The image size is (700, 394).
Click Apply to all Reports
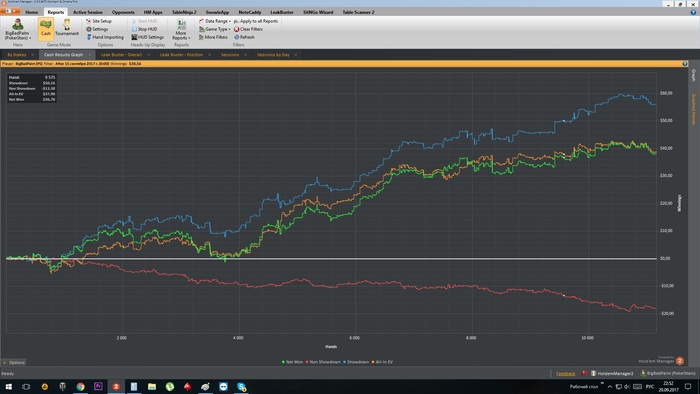click(256, 21)
